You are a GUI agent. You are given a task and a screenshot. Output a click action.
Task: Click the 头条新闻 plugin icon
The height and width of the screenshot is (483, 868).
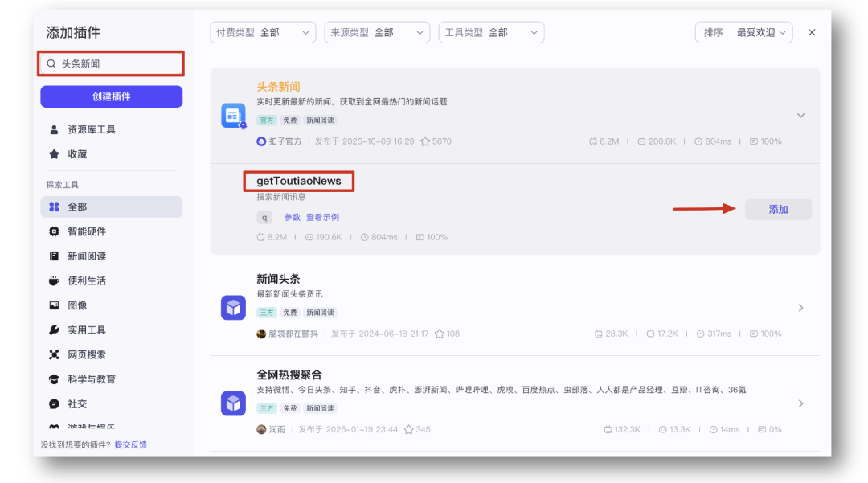click(234, 116)
